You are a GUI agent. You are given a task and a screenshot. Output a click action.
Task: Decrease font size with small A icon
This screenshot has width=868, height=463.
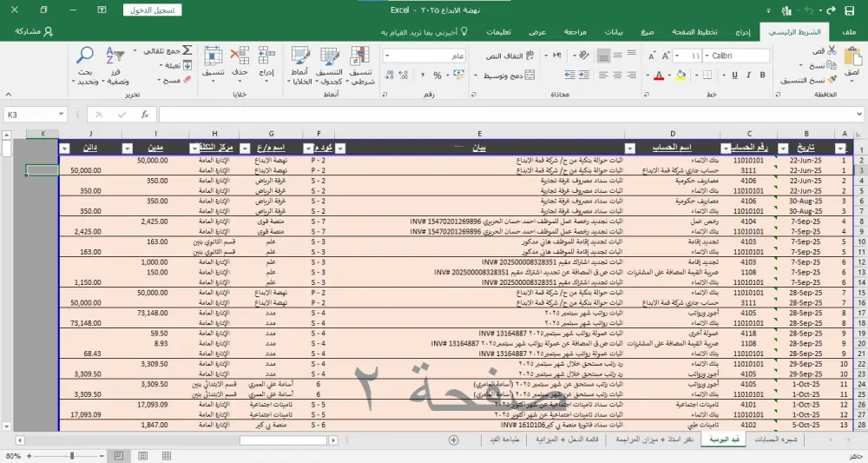tap(652, 56)
